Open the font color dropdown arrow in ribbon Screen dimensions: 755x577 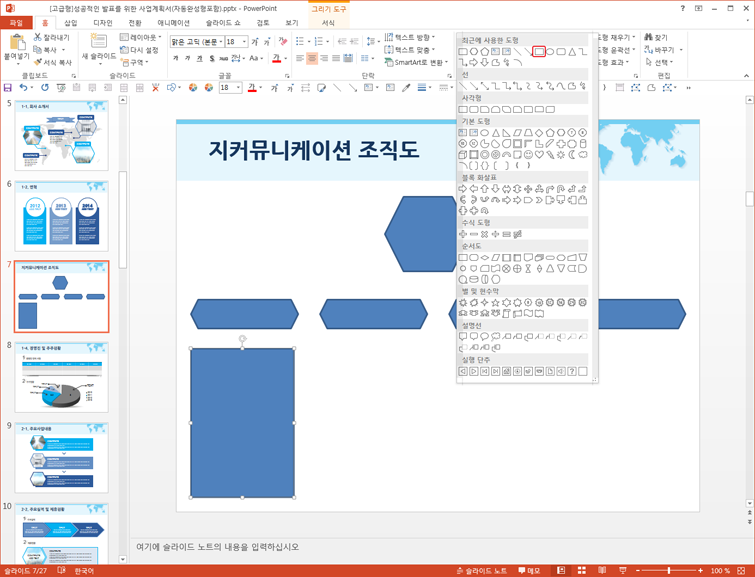tap(286, 58)
